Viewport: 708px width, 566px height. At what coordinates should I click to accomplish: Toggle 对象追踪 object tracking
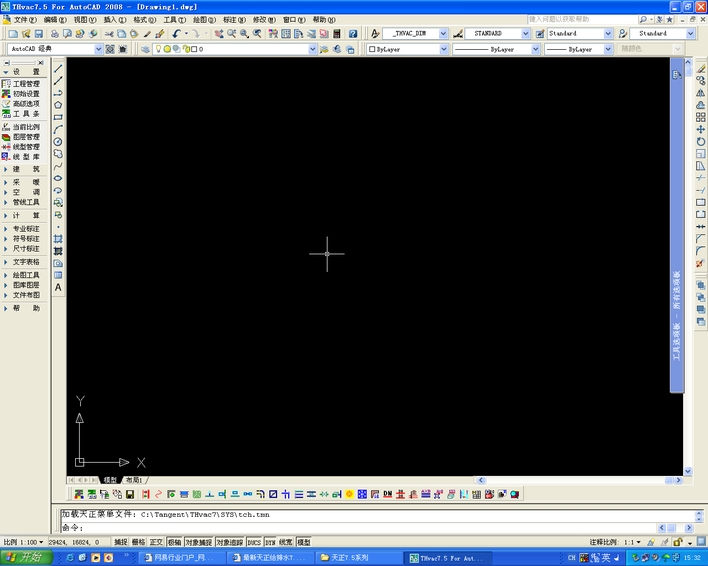(230, 542)
